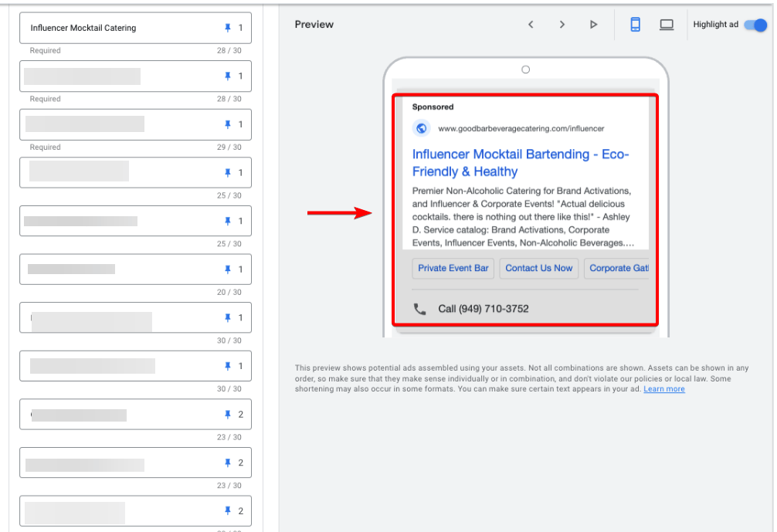777x532 pixels.
Task: Click the globe icon in ad preview
Action: click(421, 129)
